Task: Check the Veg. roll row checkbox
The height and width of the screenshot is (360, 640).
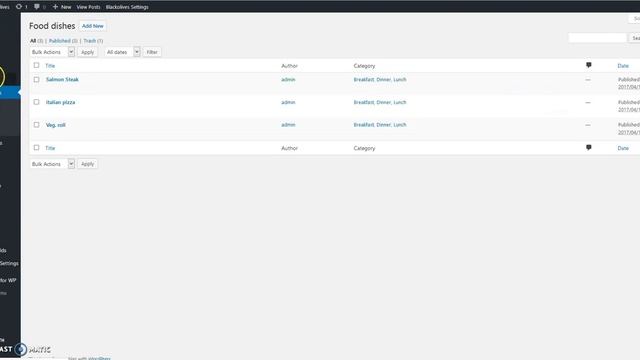Action: tap(36, 125)
